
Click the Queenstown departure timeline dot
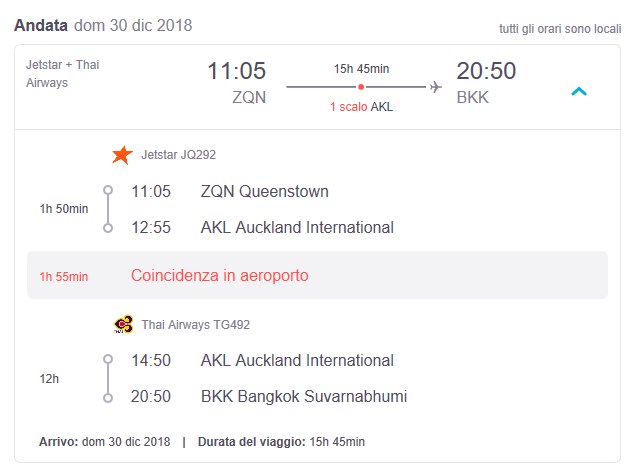click(108, 191)
